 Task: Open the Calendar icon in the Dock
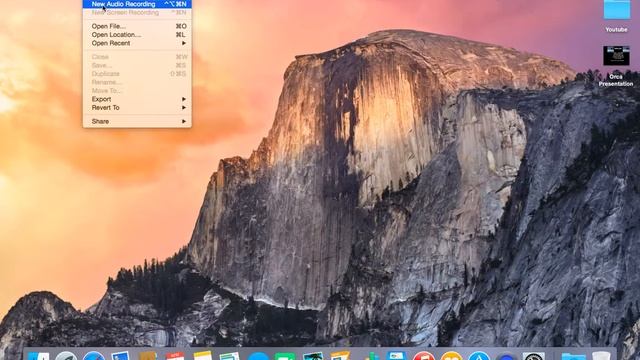[176, 356]
